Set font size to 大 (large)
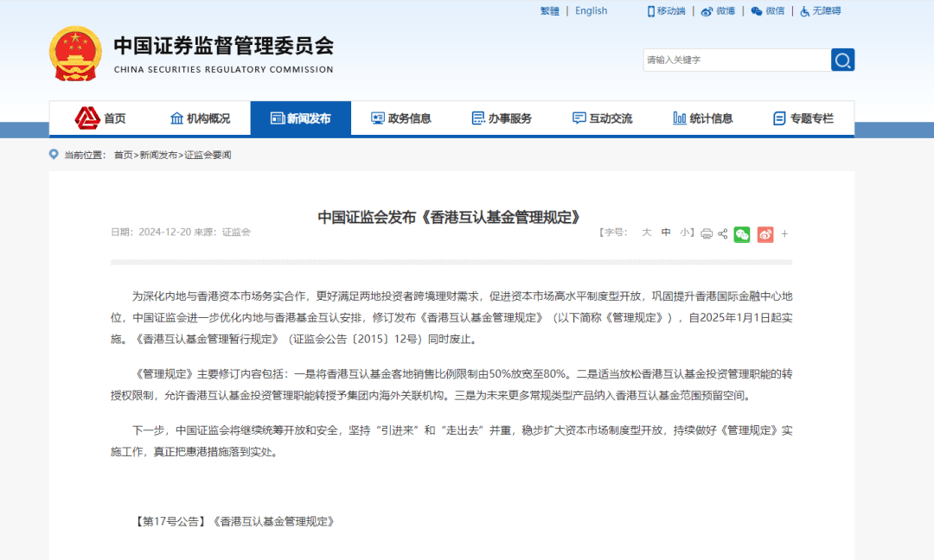934x560 pixels. pos(646,232)
